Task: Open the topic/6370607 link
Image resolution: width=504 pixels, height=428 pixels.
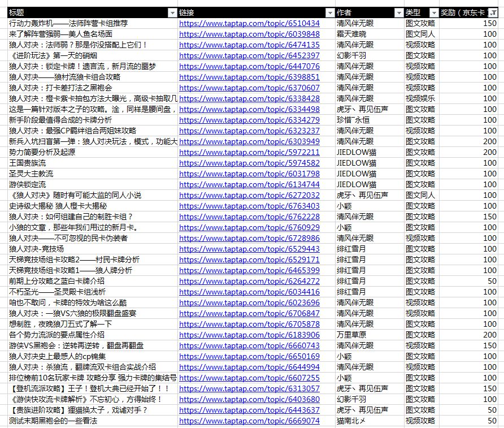Action: coord(249,88)
